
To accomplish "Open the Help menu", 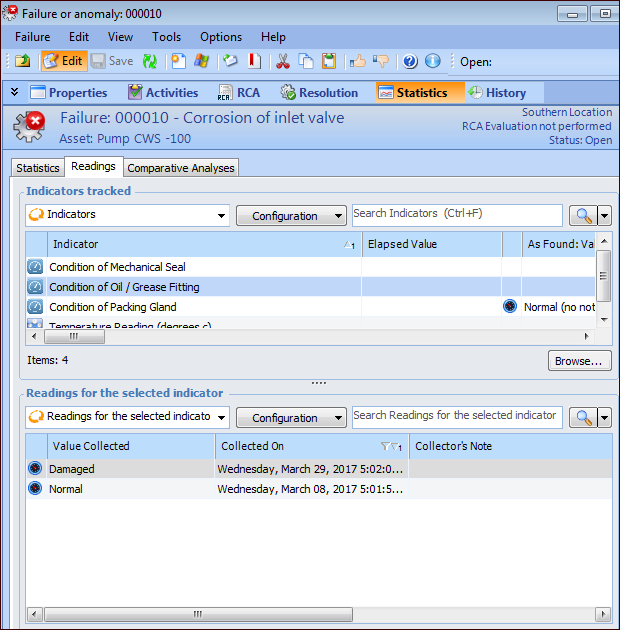I will [x=273, y=37].
